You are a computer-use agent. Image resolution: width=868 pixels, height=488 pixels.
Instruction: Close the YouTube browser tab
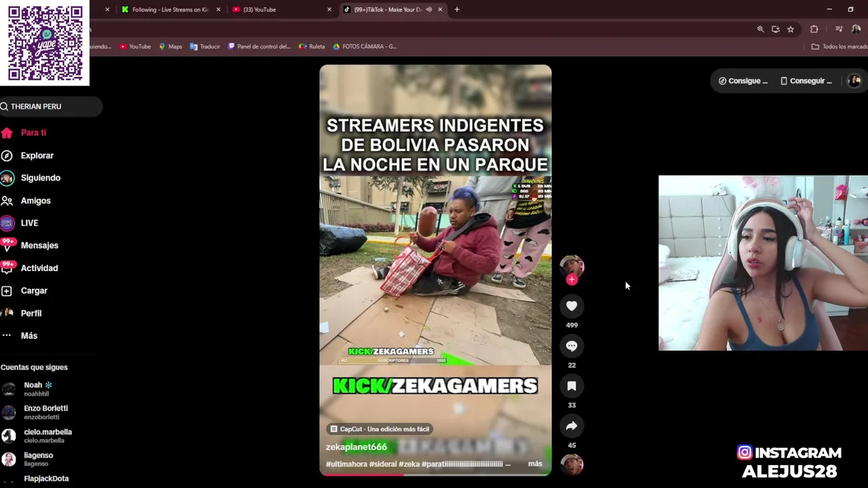(329, 9)
